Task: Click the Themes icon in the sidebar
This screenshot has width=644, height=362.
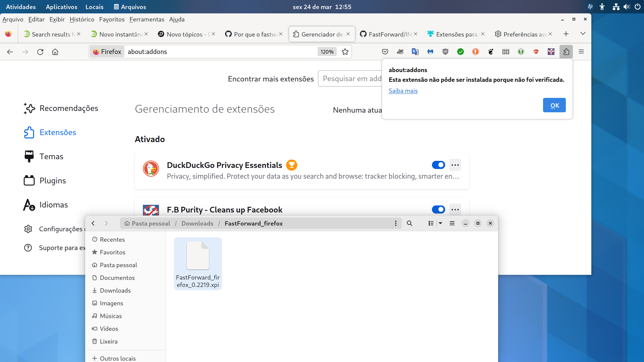Action: (29, 156)
